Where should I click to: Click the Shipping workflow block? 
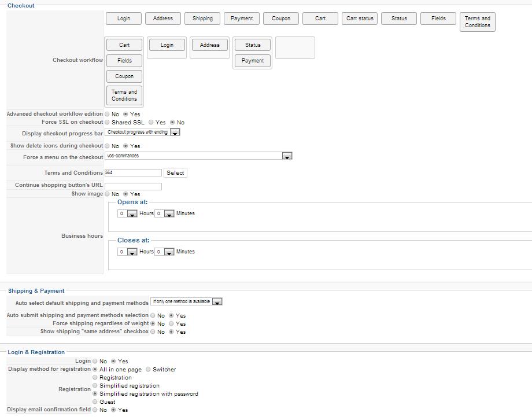point(202,19)
